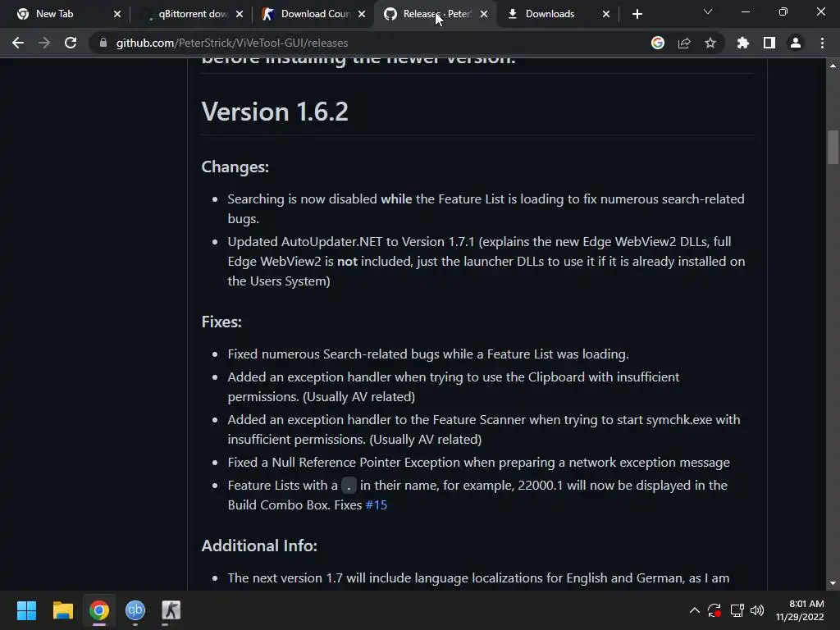This screenshot has width=840, height=630.
Task: Share this page via share icon
Action: click(x=684, y=43)
